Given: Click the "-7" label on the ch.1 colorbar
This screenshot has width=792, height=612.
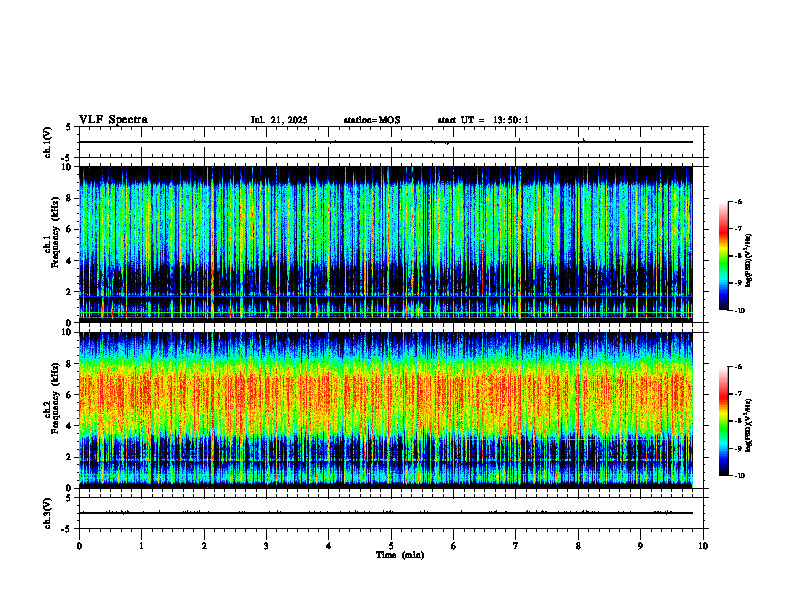Looking at the screenshot, I should coord(738,229).
